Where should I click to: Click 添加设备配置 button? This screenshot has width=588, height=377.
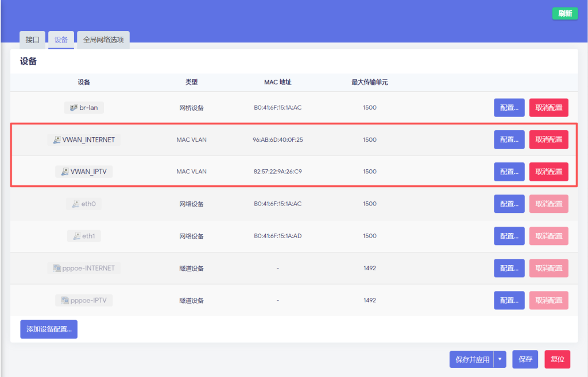click(x=49, y=329)
